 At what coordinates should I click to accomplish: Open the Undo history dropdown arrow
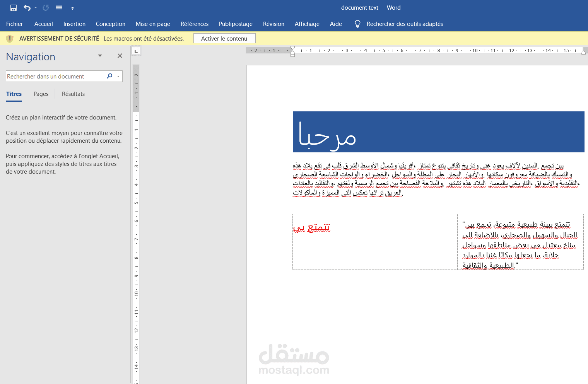click(36, 7)
